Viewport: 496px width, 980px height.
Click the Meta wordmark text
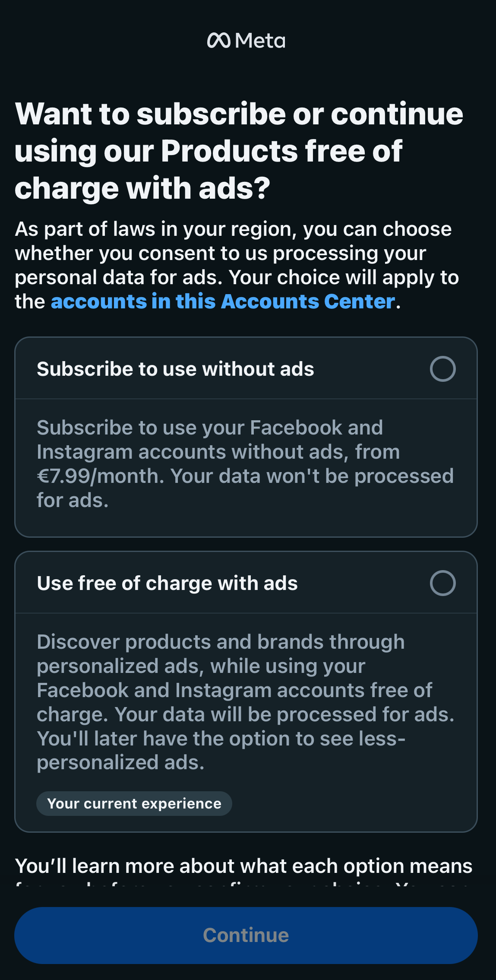click(x=260, y=41)
